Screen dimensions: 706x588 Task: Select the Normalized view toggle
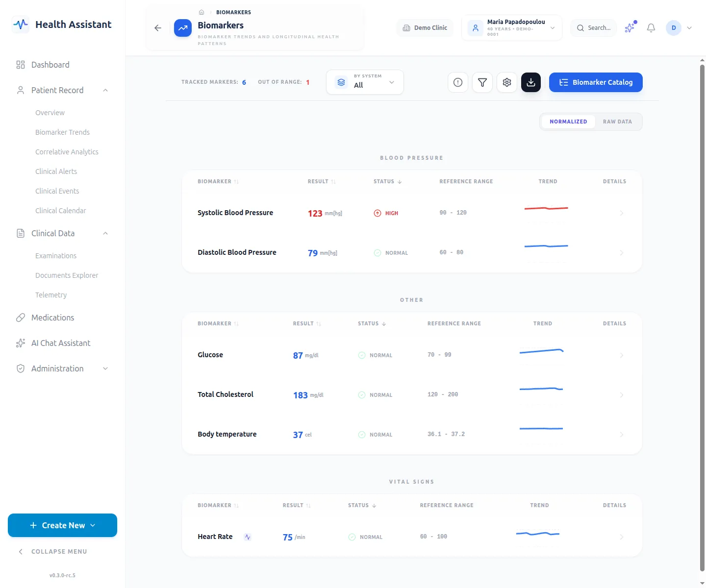568,122
